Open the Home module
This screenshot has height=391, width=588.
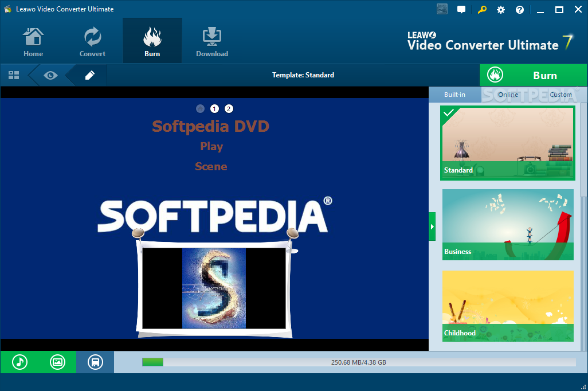coord(33,41)
